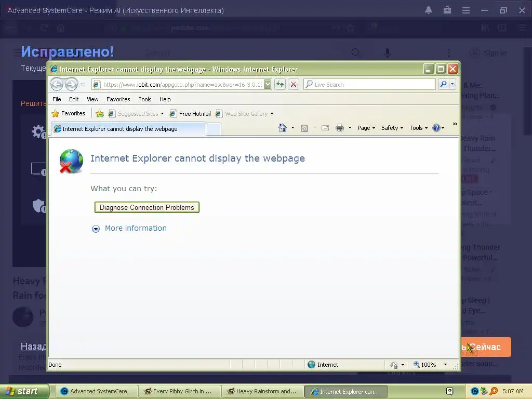Viewport: 532px width, 399px height.
Task: Click the Read Mail envelope icon
Action: tap(325, 128)
